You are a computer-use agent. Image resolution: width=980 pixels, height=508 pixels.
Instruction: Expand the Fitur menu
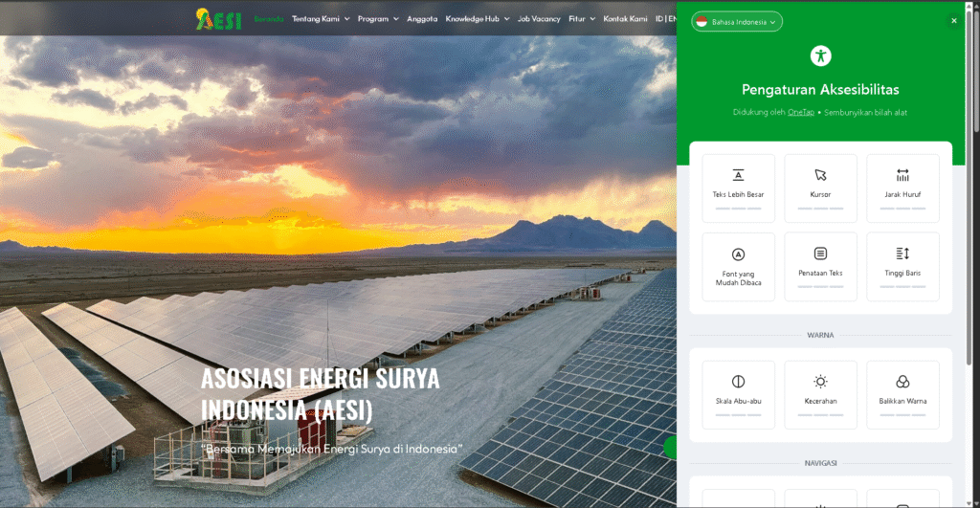582,19
